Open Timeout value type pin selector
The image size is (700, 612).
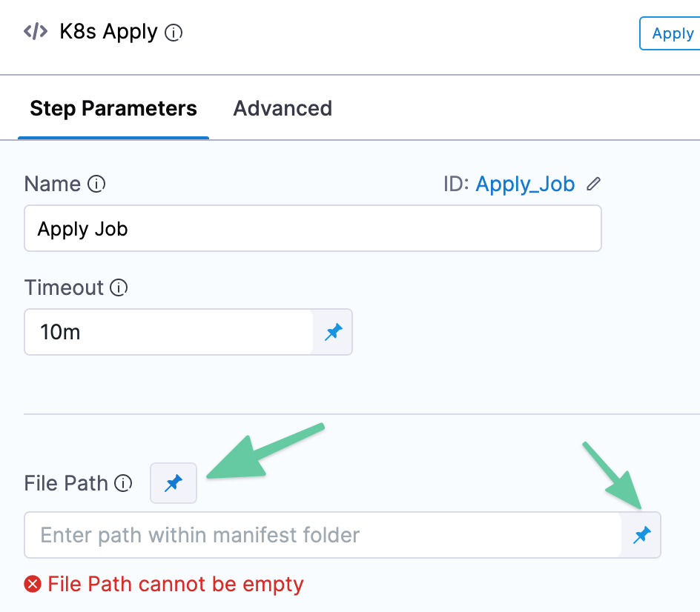click(333, 332)
